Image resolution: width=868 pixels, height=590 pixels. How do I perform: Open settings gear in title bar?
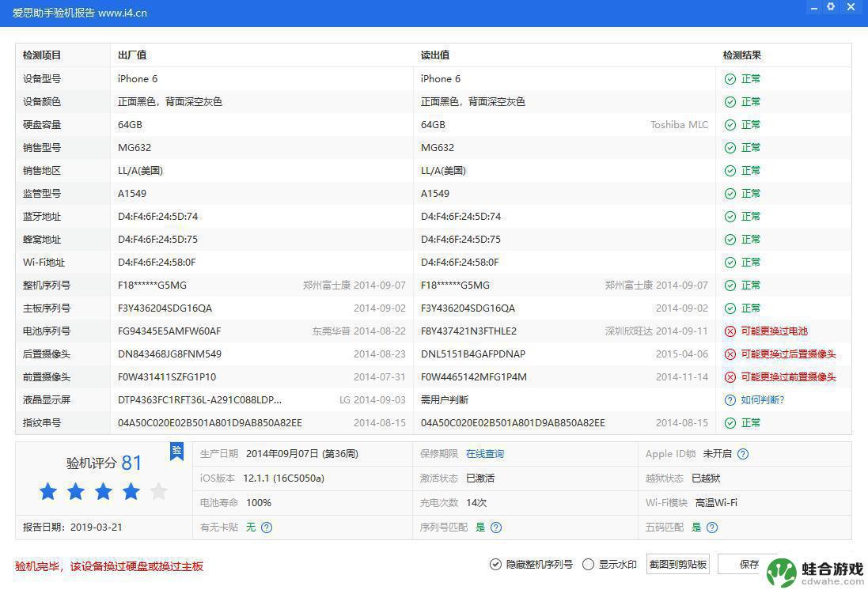click(x=830, y=6)
